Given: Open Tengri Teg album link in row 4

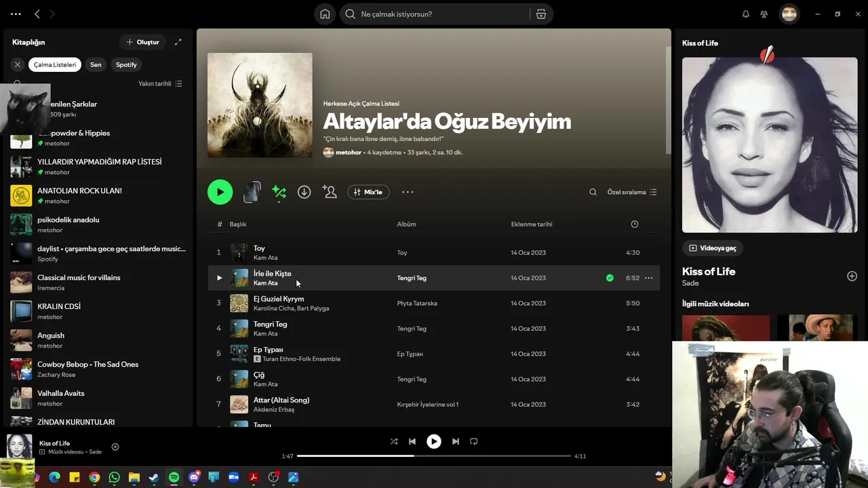Looking at the screenshot, I should (412, 329).
